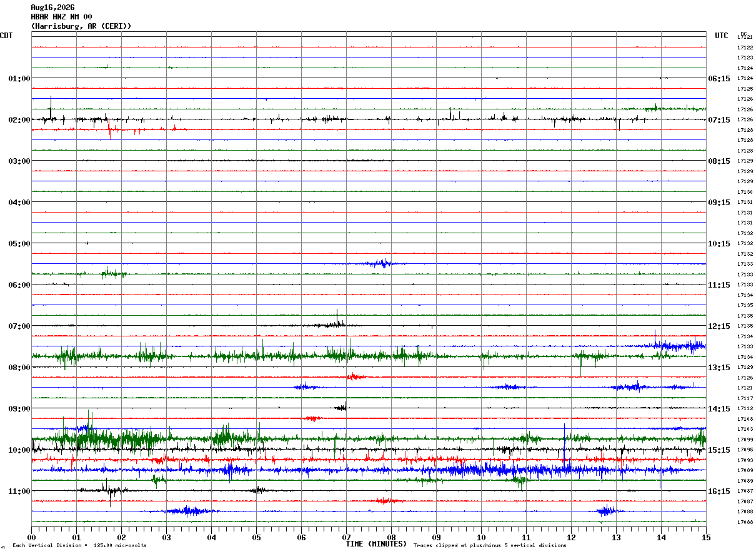Click the vertical division microvolts scale note
The width and height of the screenshot is (756, 554).
click(79, 546)
